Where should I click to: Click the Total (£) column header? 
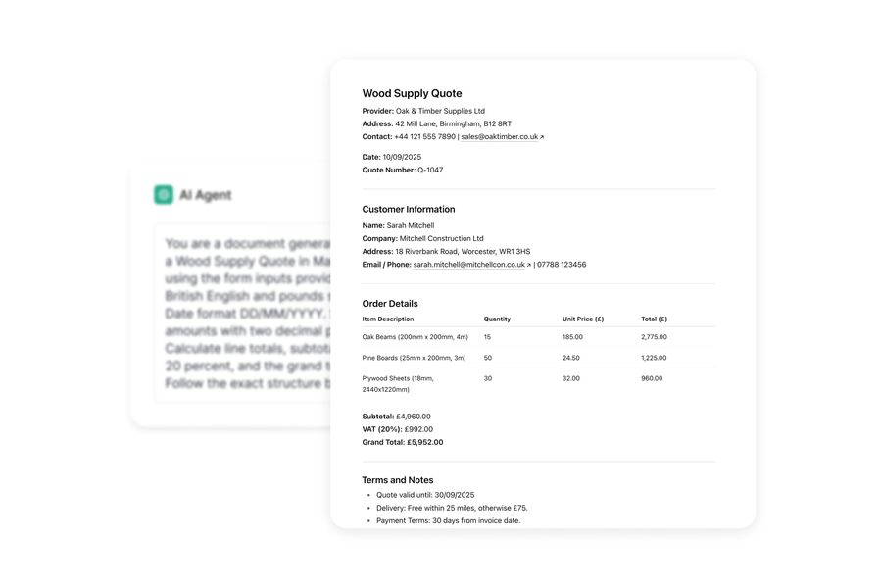655,319
